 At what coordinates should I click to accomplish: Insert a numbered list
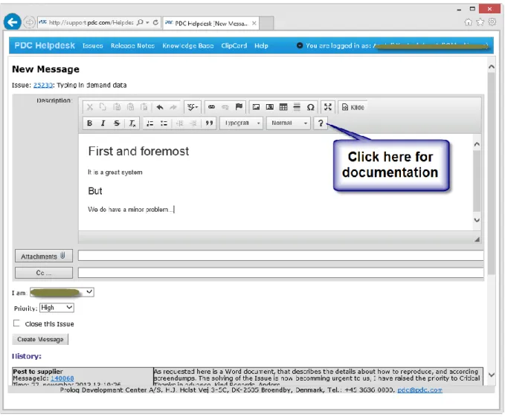pyautogui.click(x=149, y=123)
